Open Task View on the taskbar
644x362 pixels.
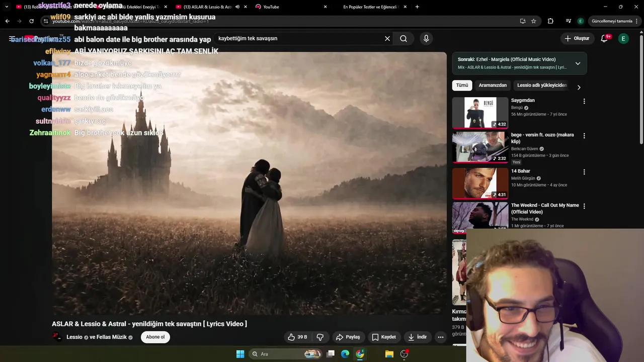331,354
